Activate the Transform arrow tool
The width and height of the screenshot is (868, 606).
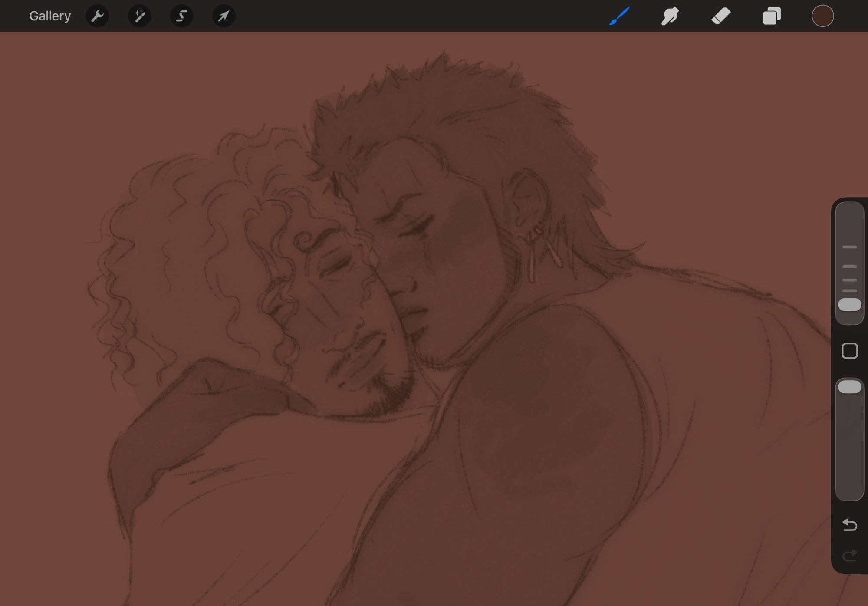tap(224, 16)
